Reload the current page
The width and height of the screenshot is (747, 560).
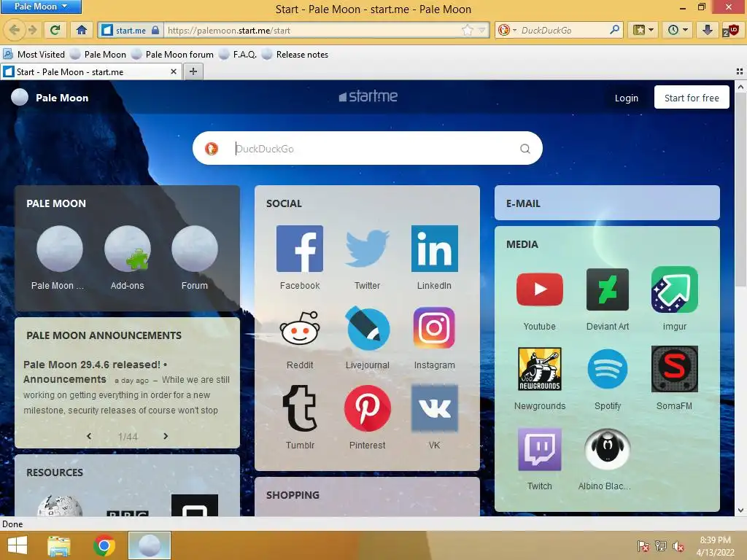coord(55,30)
